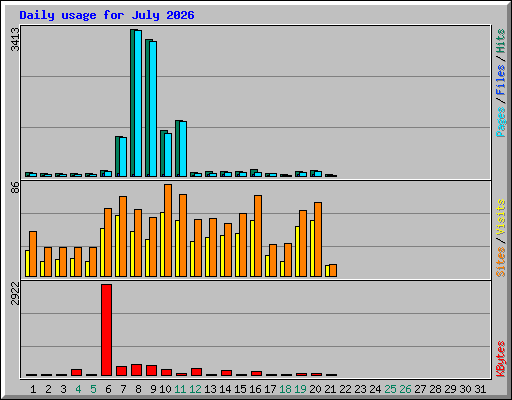Click the orange visits bar for day 16
The width and height of the screenshot is (512, 400).
pos(258,236)
